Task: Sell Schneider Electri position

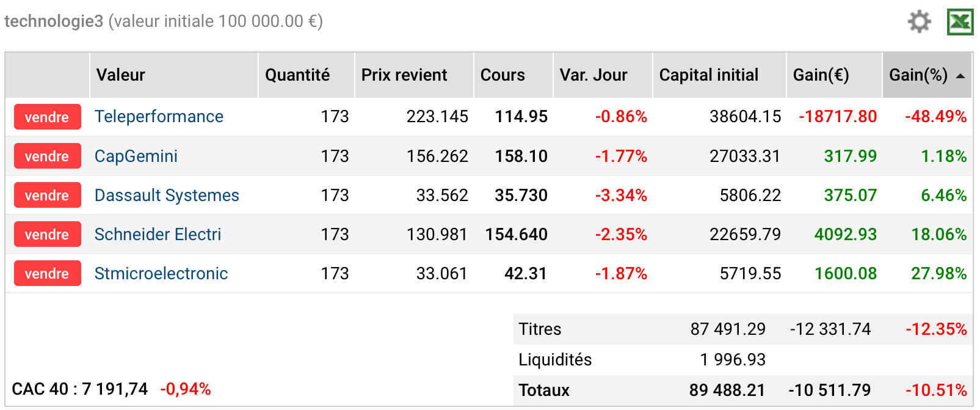Action: [x=47, y=234]
